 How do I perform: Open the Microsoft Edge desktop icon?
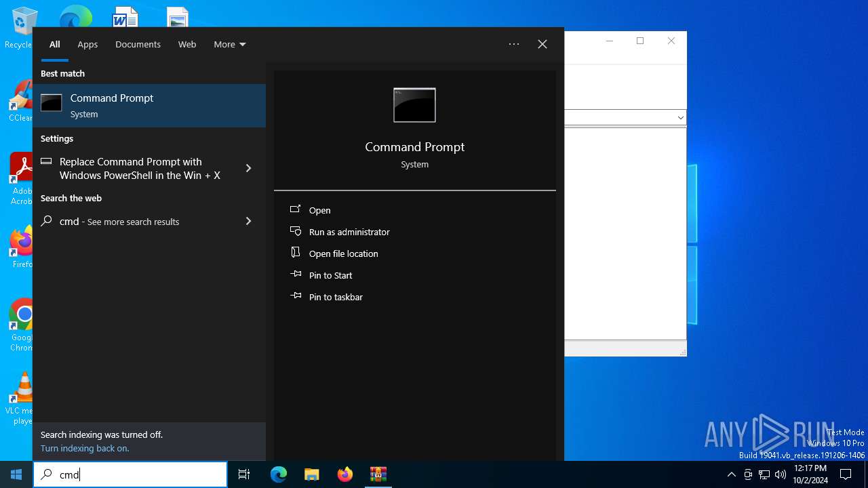pyautogui.click(x=75, y=16)
